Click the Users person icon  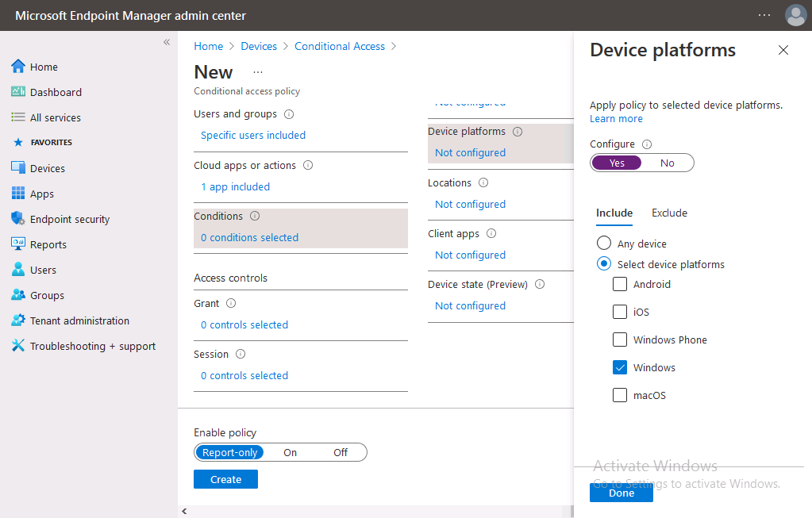(x=18, y=269)
